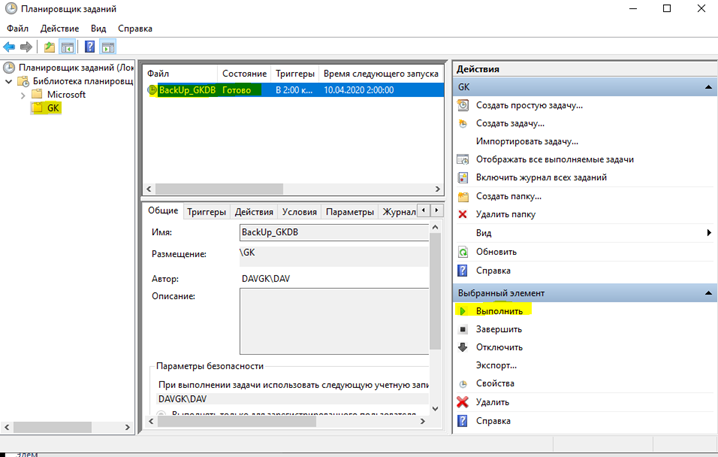Image resolution: width=718 pixels, height=457 pixels.
Task: Select Планировщик заданий root tree node
Action: point(76,68)
